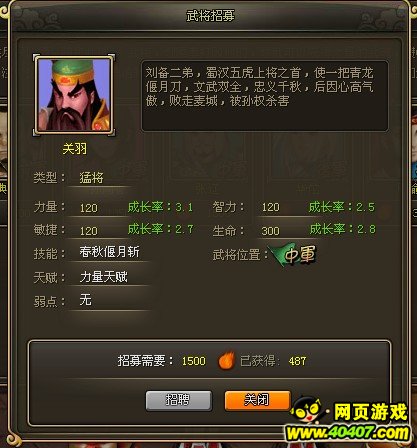
Task: Click the www.40407.com watermark link
Action: coord(348,433)
